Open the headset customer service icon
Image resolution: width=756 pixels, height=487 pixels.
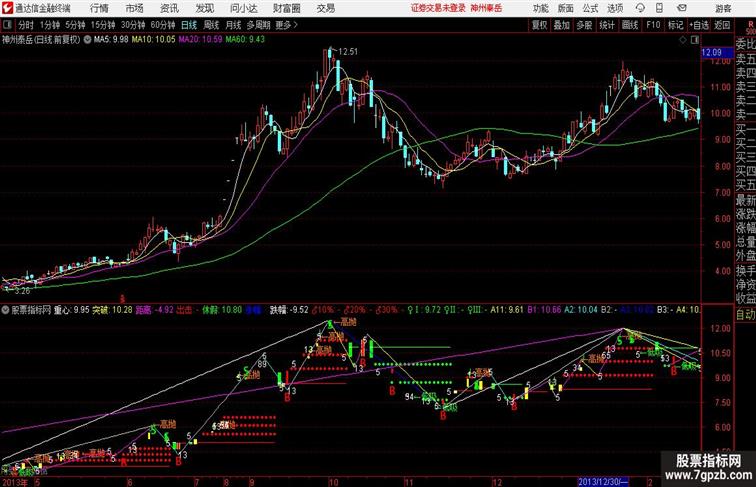click(640, 8)
